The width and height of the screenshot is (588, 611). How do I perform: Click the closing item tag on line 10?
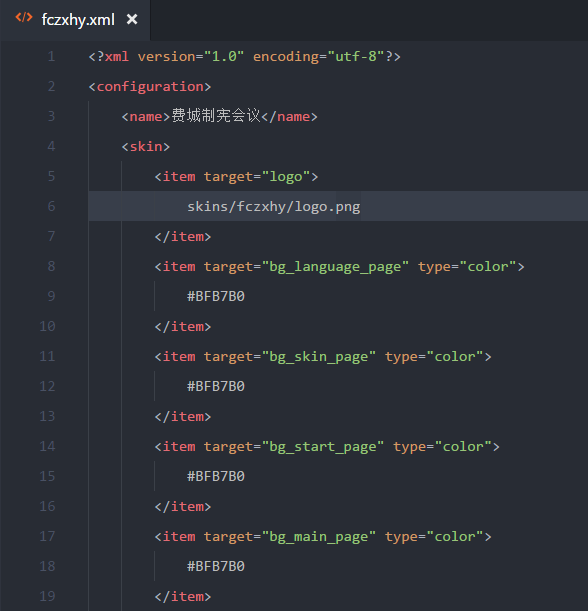tap(183, 327)
